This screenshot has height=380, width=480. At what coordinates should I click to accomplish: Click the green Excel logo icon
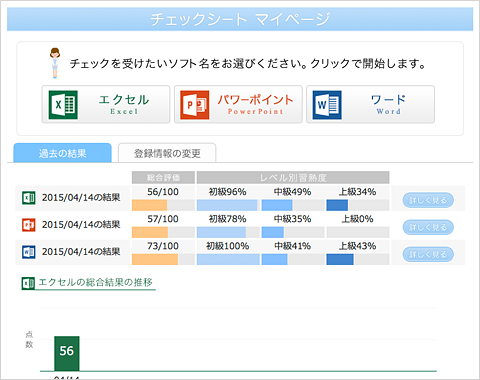point(63,105)
